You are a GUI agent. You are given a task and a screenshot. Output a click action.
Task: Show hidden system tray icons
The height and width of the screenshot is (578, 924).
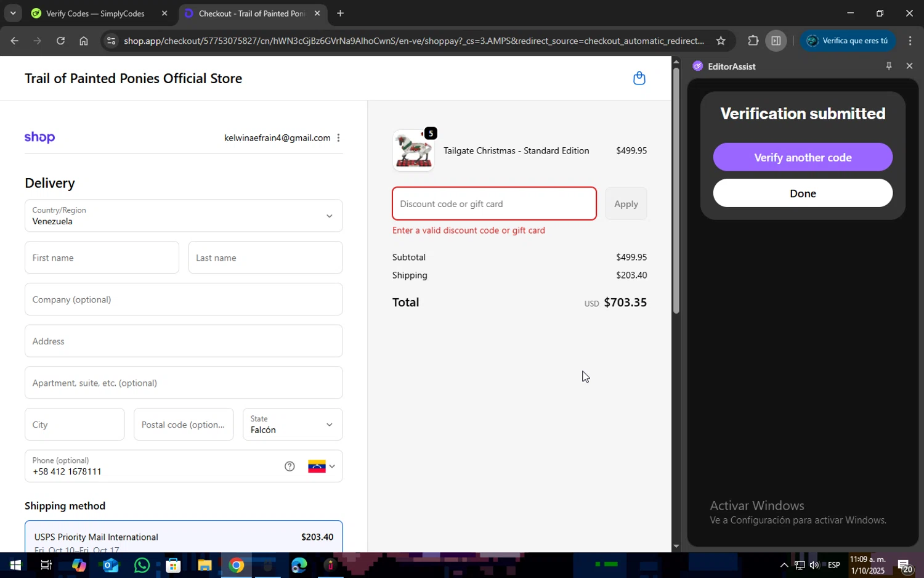pos(784,565)
